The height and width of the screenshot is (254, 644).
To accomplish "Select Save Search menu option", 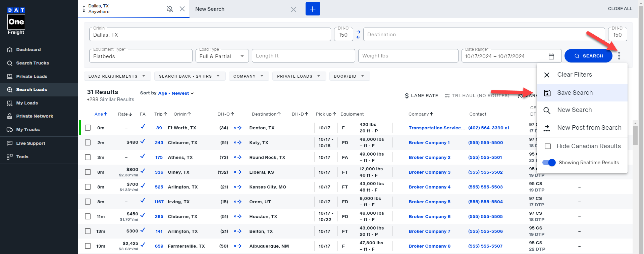I will 582,93.
